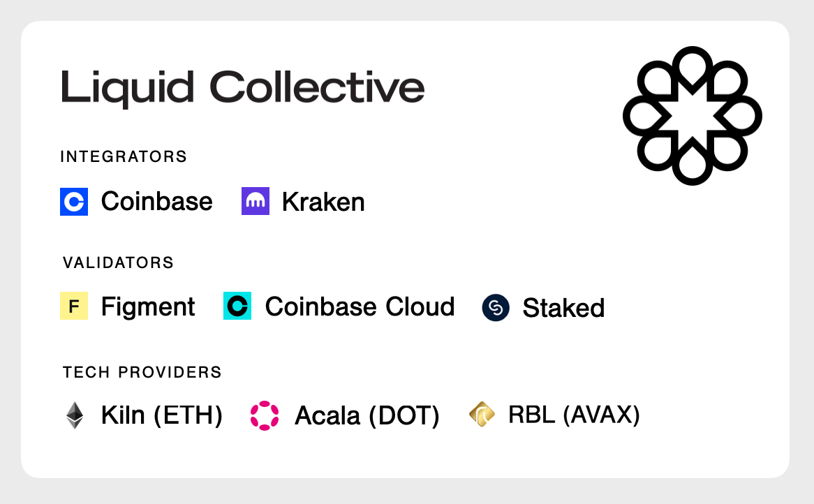814x504 pixels.
Task: Click the Ethereum diamond icon
Action: 75,415
